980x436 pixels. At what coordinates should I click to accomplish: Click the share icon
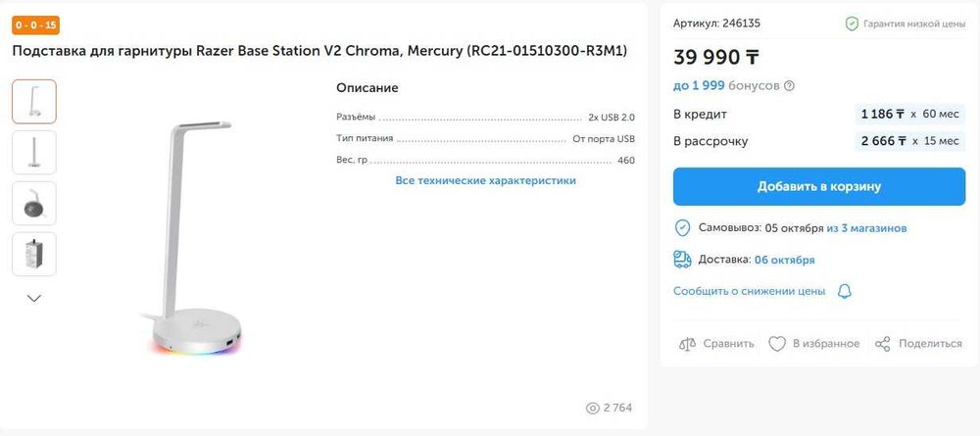(x=883, y=344)
